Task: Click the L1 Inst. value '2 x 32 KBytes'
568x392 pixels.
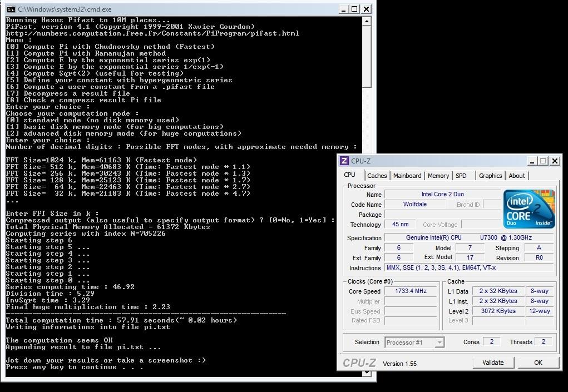Action: click(498, 301)
